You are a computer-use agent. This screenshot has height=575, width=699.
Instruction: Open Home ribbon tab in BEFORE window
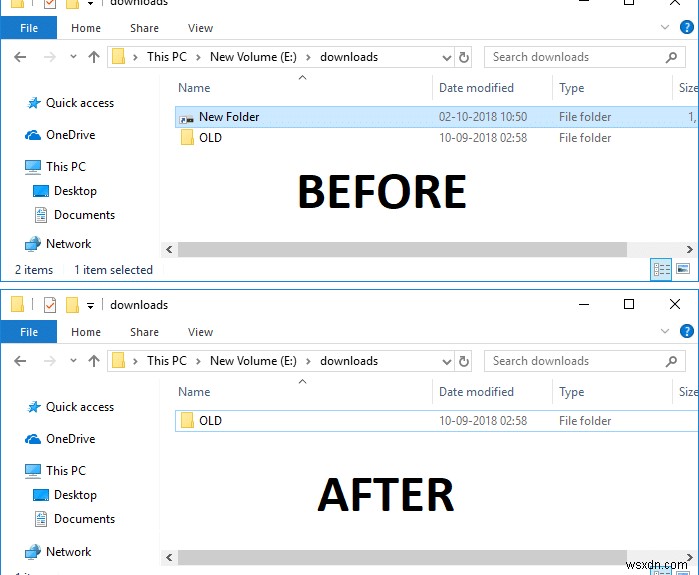pyautogui.click(x=86, y=28)
